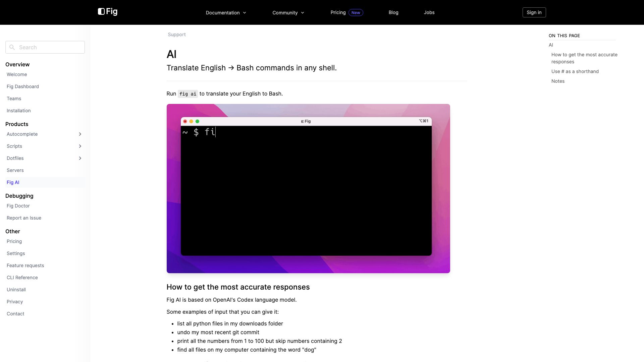The image size is (644, 362).
Task: Open the CLI Reference page
Action: coord(22,278)
